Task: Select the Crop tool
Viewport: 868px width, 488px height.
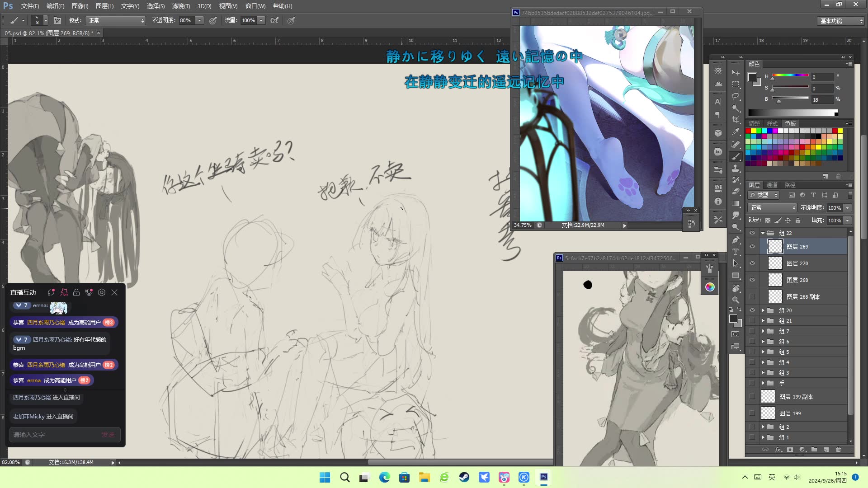Action: coord(736,120)
